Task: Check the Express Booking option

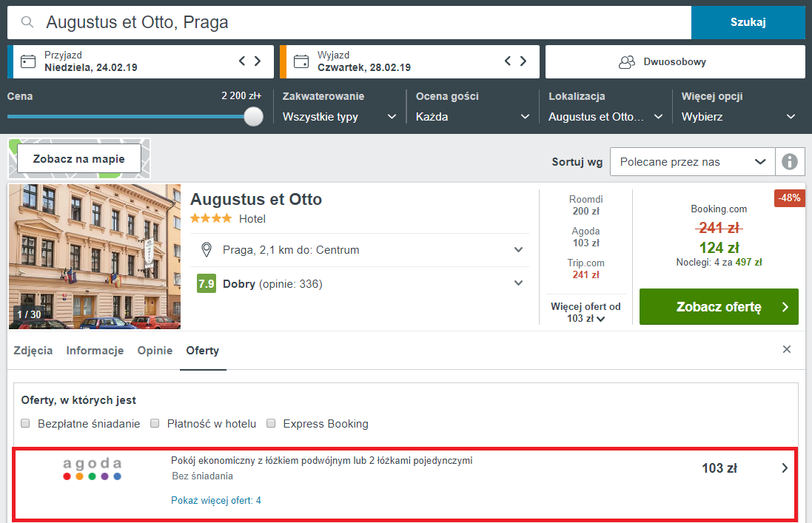Action: click(x=271, y=424)
